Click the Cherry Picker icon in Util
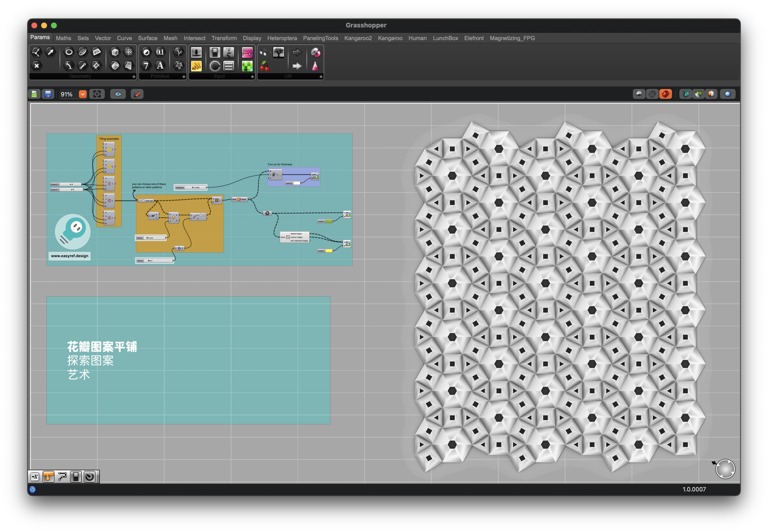The image size is (768, 532). pos(264,66)
